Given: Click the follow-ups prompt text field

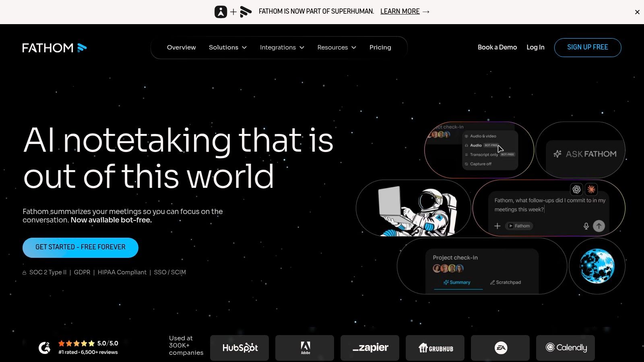Looking at the screenshot, I should pos(550,205).
